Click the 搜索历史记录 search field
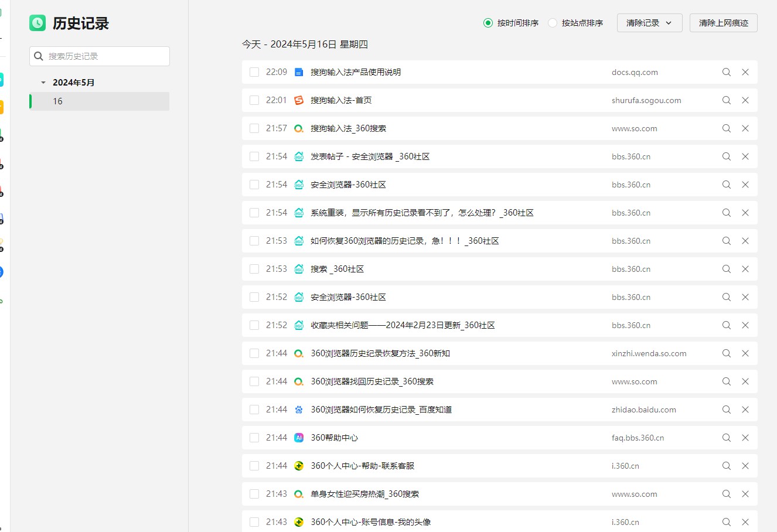 click(x=100, y=56)
